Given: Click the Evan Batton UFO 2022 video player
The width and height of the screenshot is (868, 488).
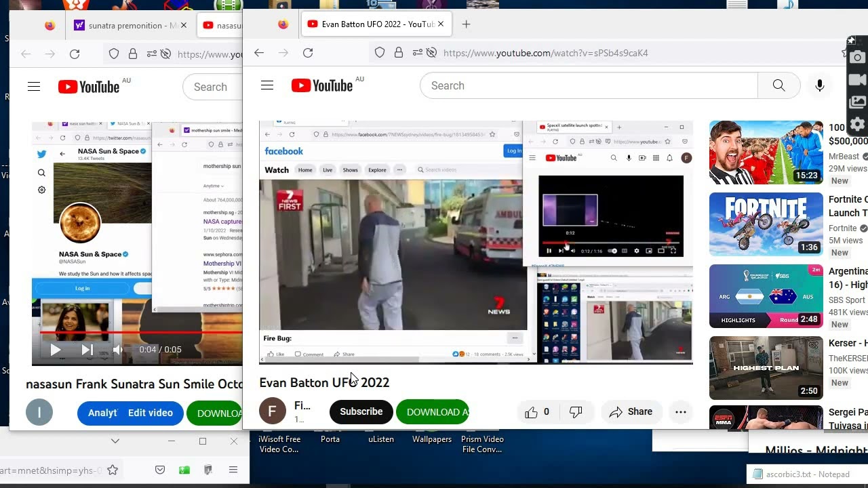Looking at the screenshot, I should 476,242.
